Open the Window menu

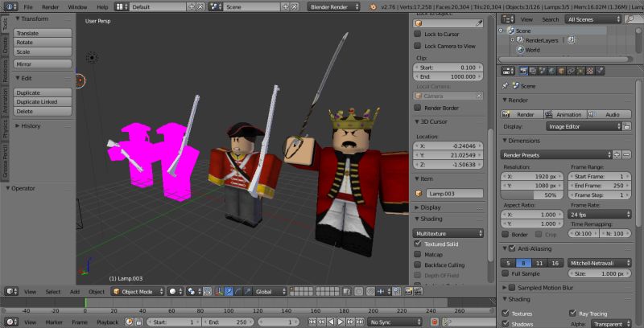click(77, 7)
